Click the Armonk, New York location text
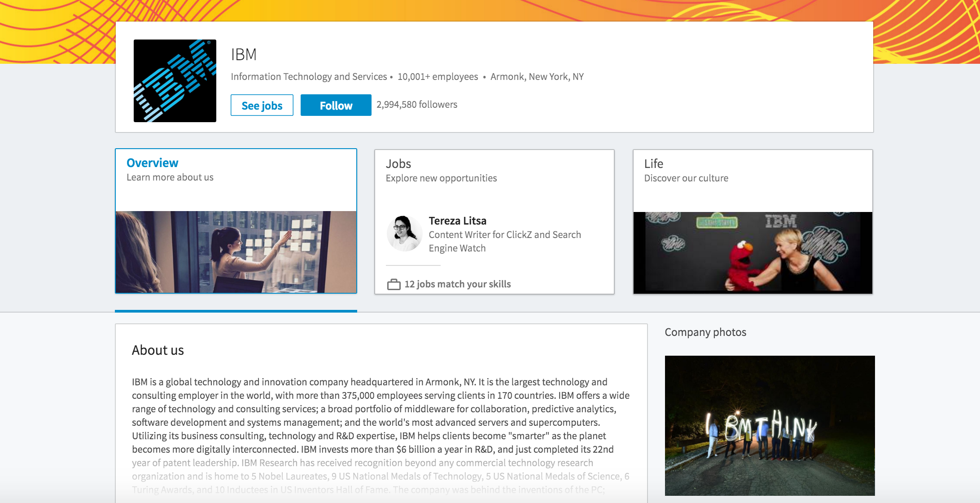 tap(537, 77)
